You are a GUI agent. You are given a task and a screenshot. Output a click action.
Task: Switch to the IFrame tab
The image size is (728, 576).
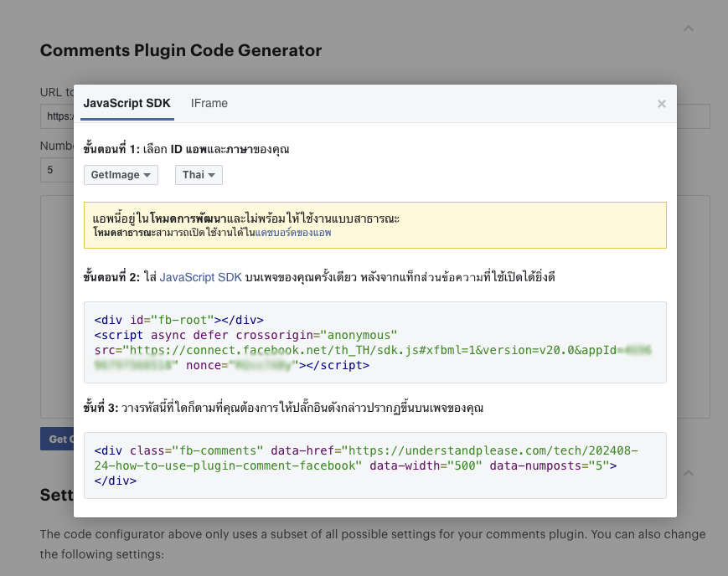click(209, 103)
